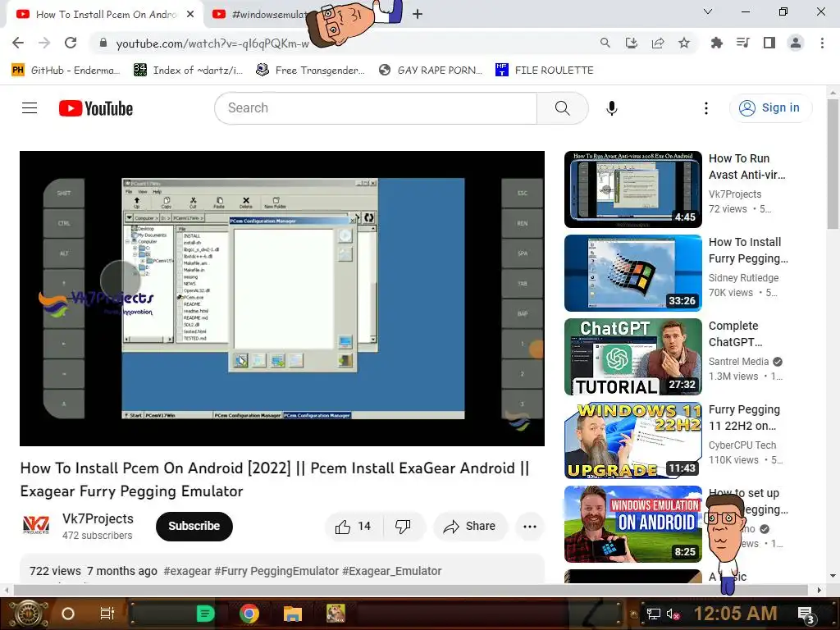This screenshot has height=630, width=840.
Task: Open the GitHub - Enderma bookmark
Action: 66,71
